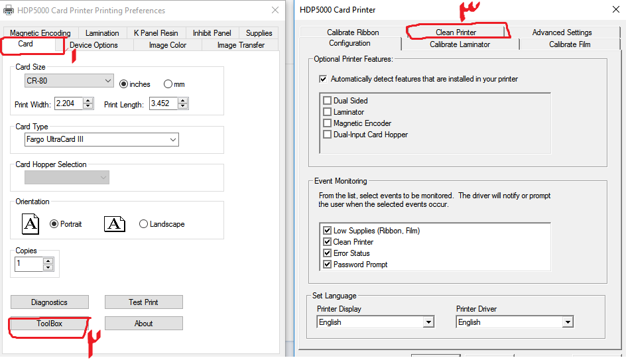
Task: Close the HDP5000 Card Printer toolbox window
Action: (616, 9)
